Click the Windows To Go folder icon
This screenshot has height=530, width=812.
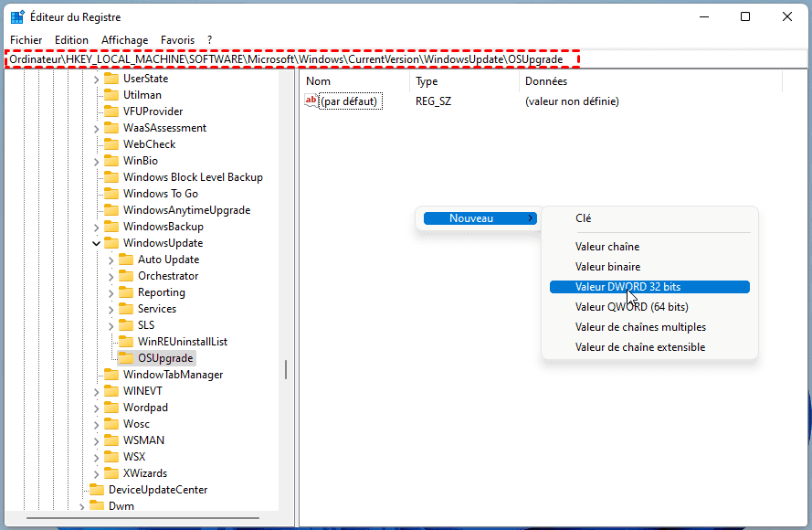click(x=111, y=193)
